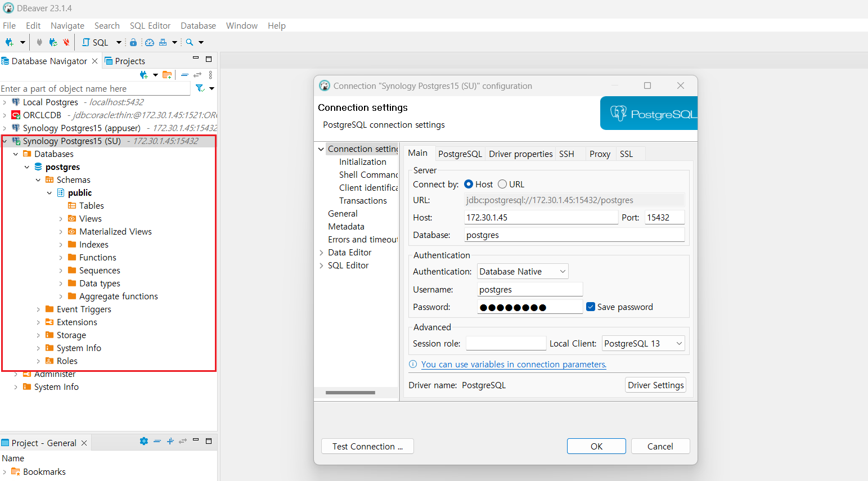
Task: Click the red Disconnect plug icon
Action: 66,42
